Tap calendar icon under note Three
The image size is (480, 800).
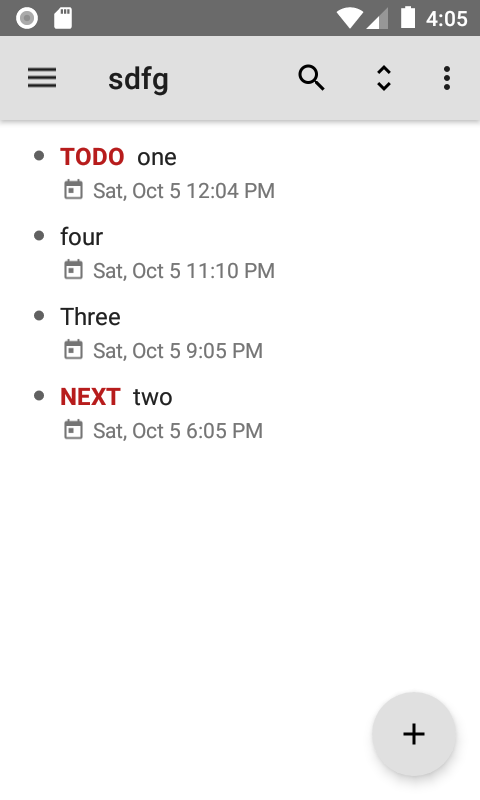tap(73, 350)
